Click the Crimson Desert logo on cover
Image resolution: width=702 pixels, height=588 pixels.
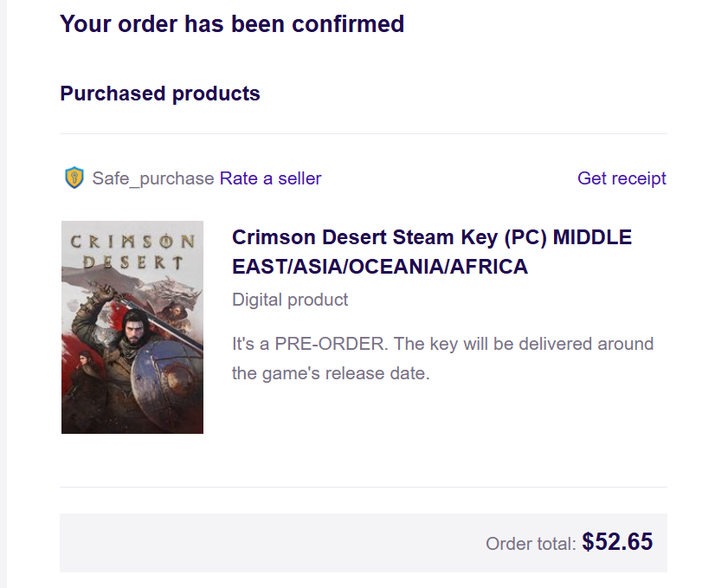132,251
